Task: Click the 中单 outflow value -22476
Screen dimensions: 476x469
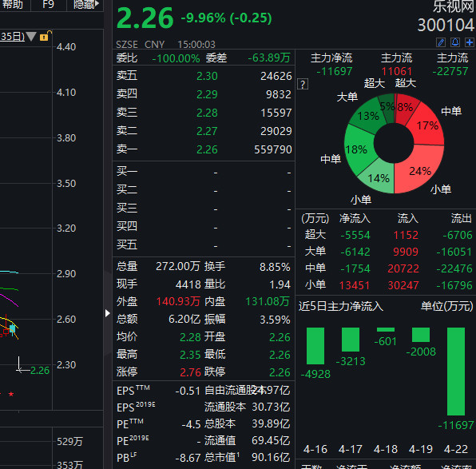Action: [x=454, y=268]
